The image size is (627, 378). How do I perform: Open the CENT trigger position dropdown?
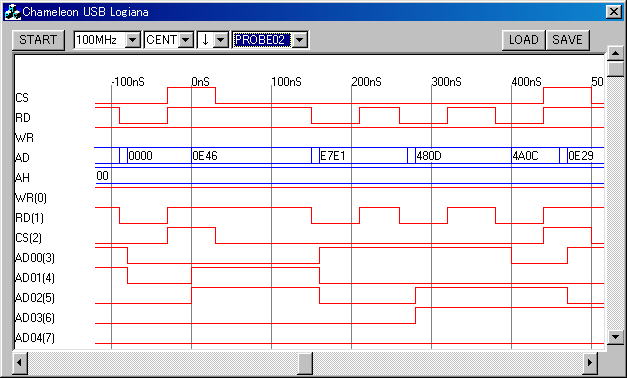186,40
